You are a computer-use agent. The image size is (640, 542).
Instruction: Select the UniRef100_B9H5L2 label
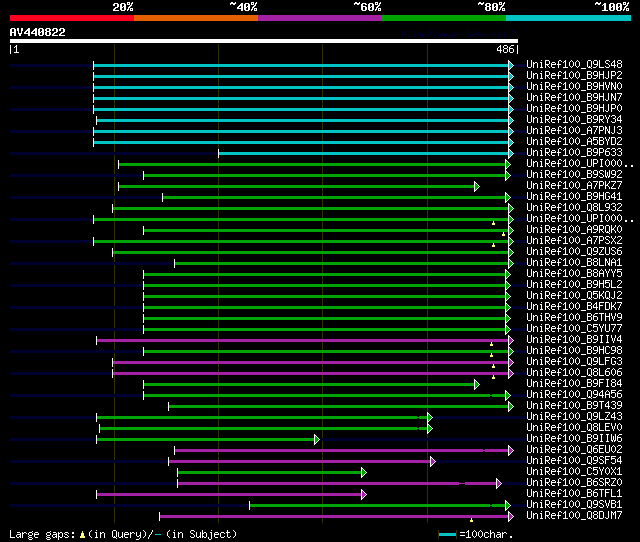(x=574, y=284)
